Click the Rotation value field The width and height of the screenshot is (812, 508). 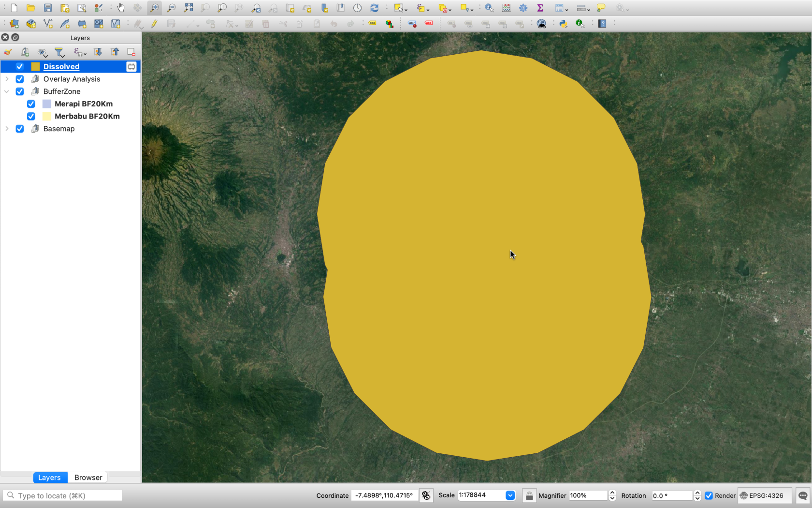(672, 495)
